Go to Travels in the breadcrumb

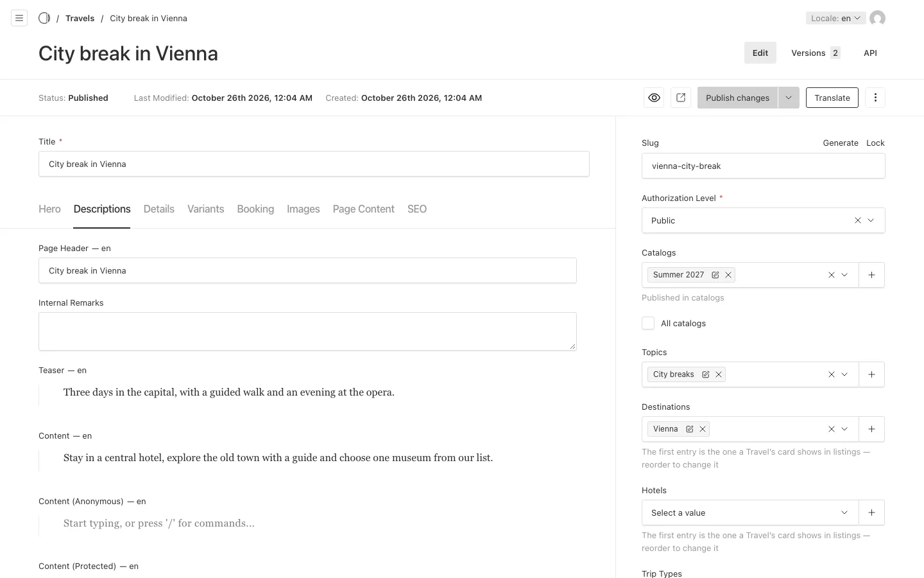[80, 18]
